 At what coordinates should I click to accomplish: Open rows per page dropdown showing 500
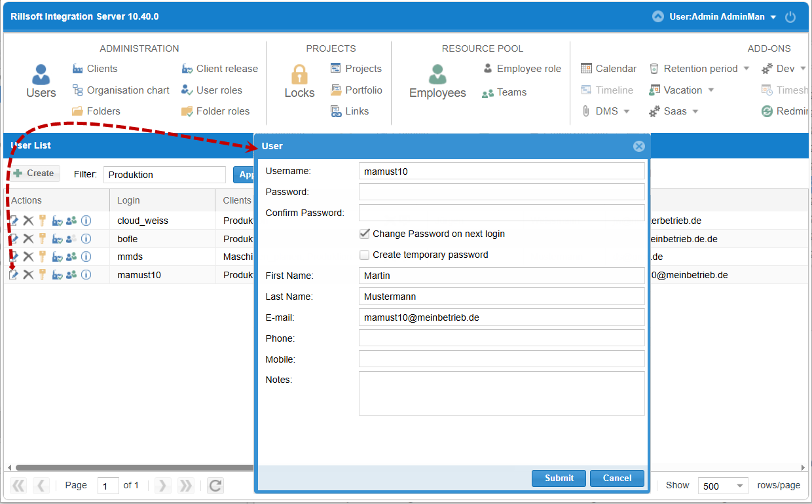(723, 486)
